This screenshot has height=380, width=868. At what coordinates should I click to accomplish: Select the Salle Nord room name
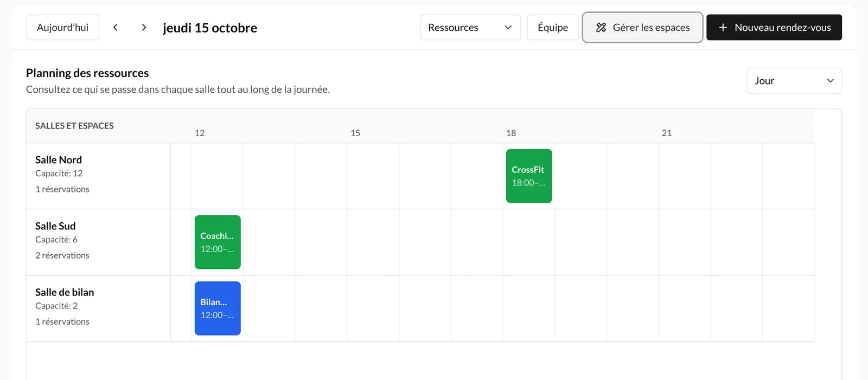pyautogui.click(x=59, y=160)
